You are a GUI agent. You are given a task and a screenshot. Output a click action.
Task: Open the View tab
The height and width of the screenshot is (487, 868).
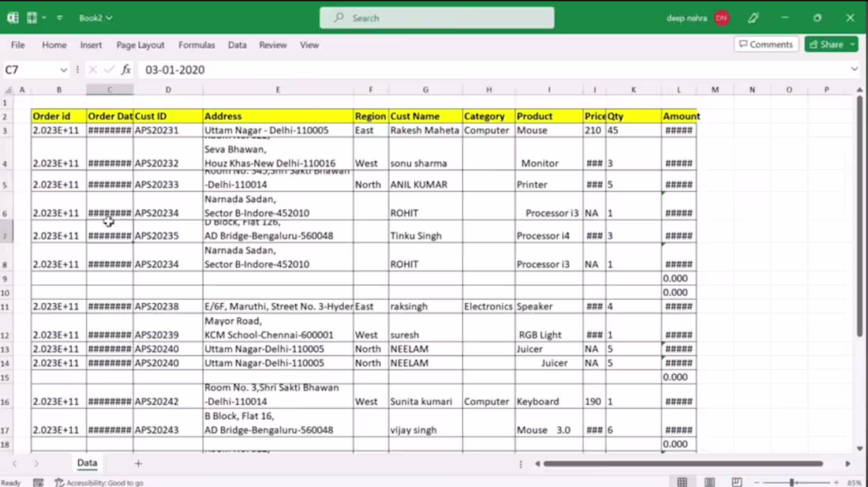(309, 45)
